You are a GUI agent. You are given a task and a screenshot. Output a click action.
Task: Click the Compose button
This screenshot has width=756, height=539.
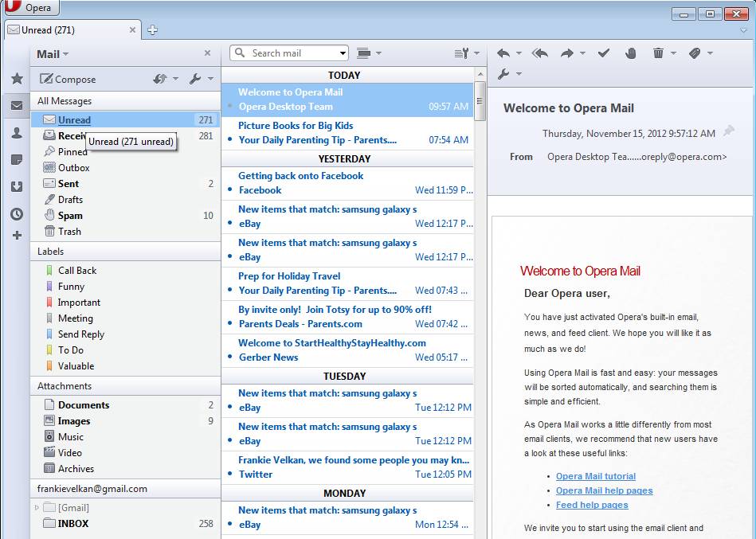pyautogui.click(x=68, y=79)
